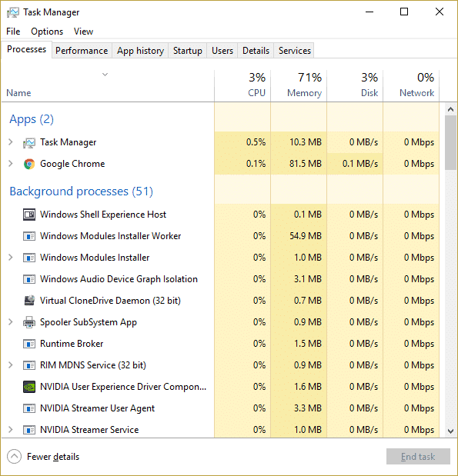The height and width of the screenshot is (476, 458).
Task: Switch to the Performance tab
Action: tap(82, 51)
